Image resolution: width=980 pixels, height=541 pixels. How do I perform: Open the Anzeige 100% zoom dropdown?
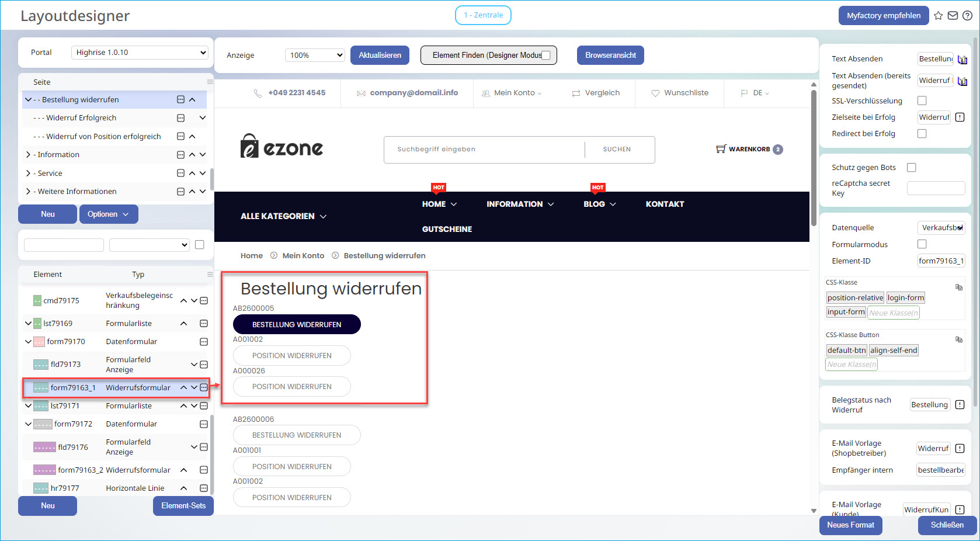315,56
